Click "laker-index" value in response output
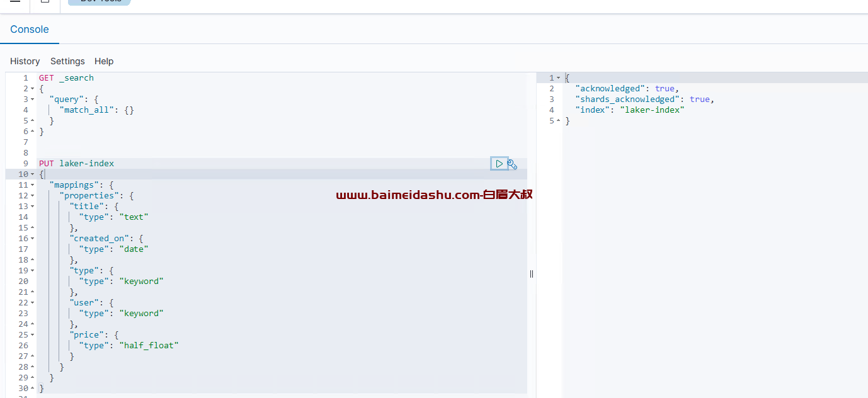 coord(652,110)
